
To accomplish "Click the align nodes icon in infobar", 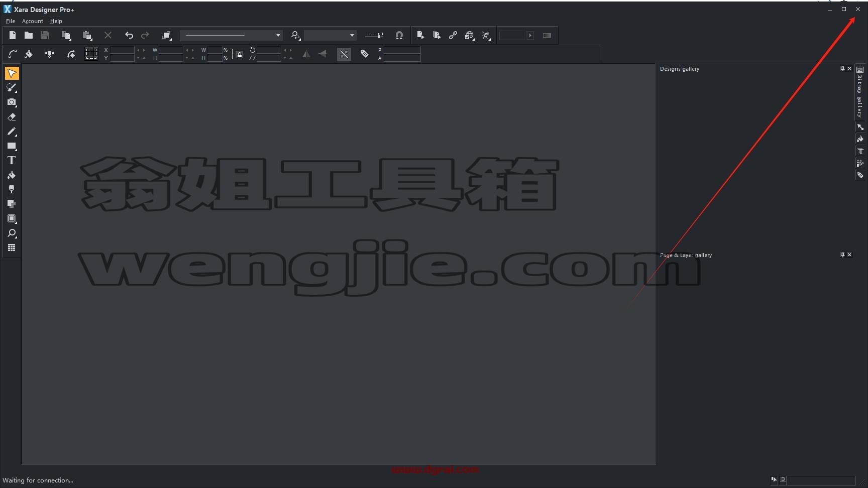I will pyautogui.click(x=49, y=54).
